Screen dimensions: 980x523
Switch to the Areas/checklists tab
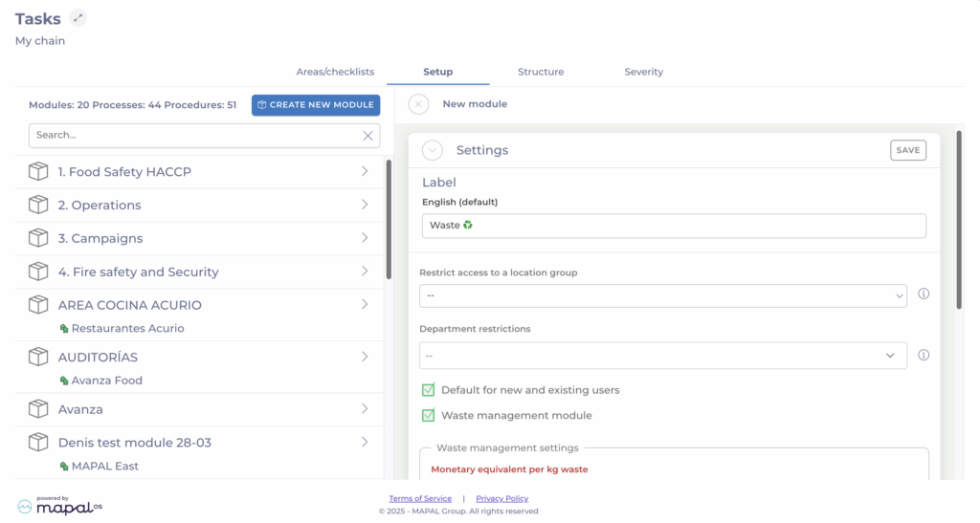pos(335,72)
